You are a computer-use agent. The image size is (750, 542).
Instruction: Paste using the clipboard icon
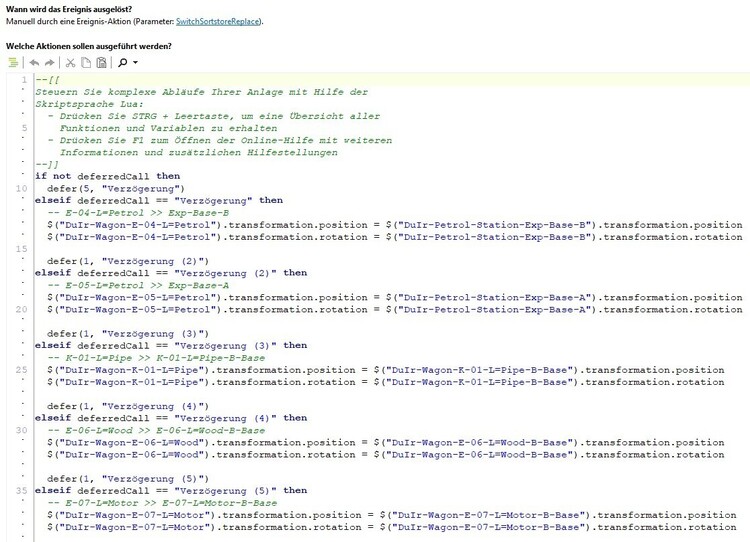click(101, 63)
